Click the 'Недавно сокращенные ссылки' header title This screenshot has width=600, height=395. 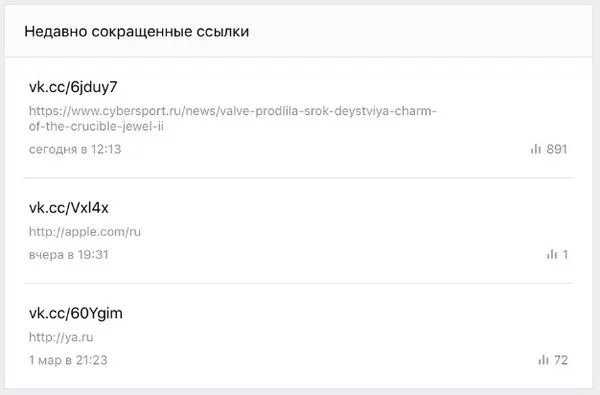[x=137, y=31]
